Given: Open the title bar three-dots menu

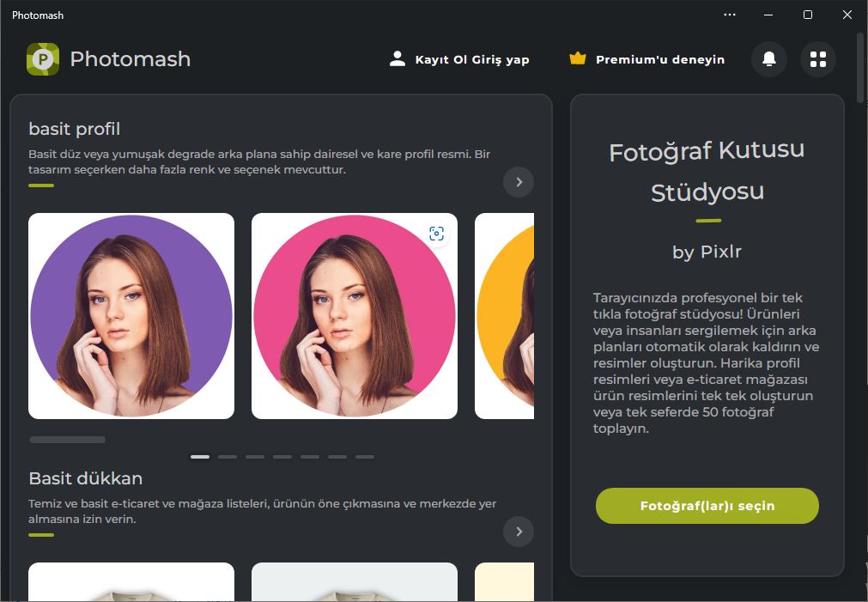Looking at the screenshot, I should tap(730, 15).
